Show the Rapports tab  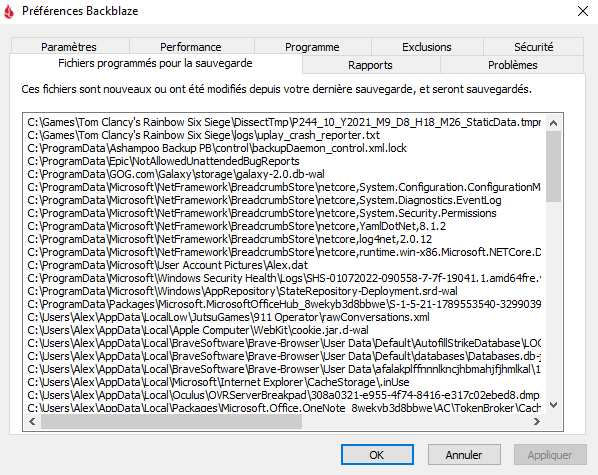point(371,65)
